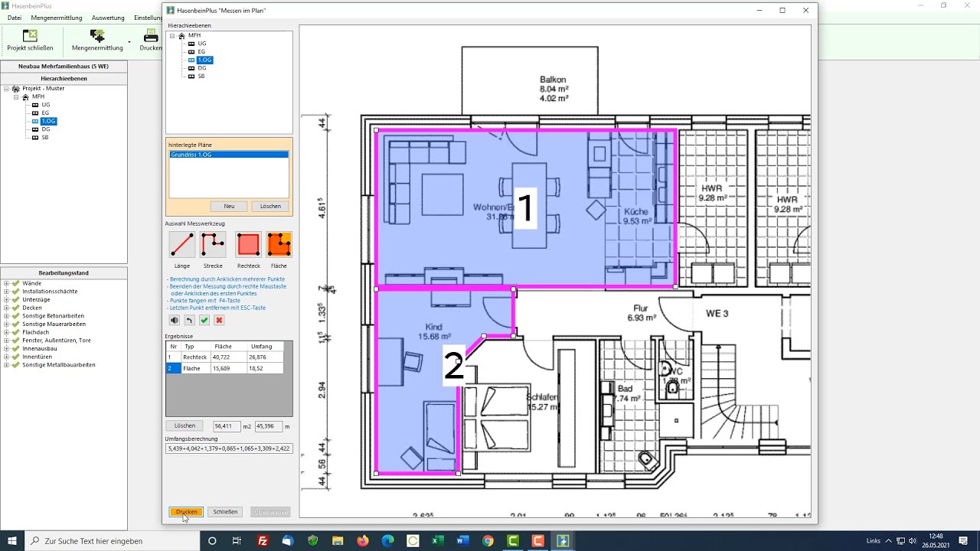The width and height of the screenshot is (980, 551).
Task: Collapse MFH node in the dialog's Hierarchieebenen tree
Action: point(173,35)
